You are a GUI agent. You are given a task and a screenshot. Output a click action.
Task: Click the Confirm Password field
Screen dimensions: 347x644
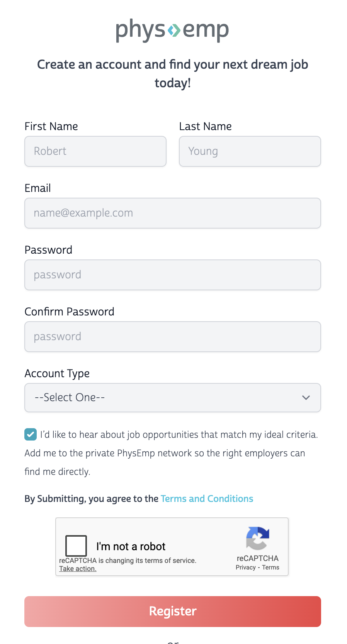[172, 337]
